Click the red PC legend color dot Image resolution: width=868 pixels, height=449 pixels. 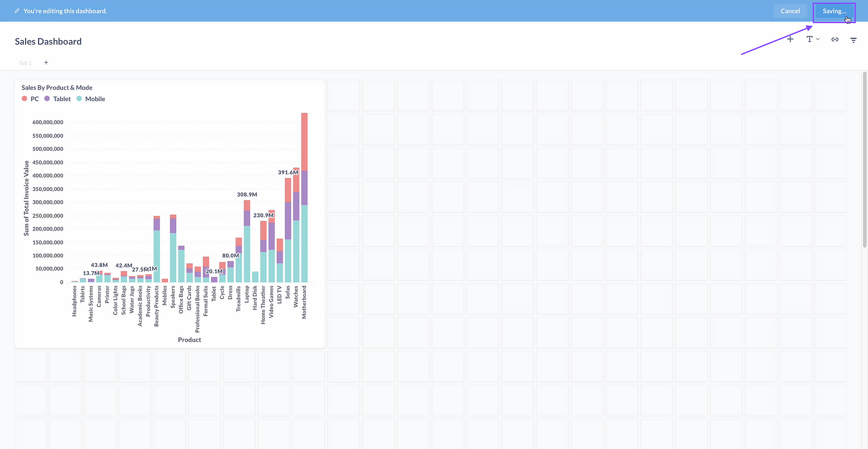tap(24, 99)
